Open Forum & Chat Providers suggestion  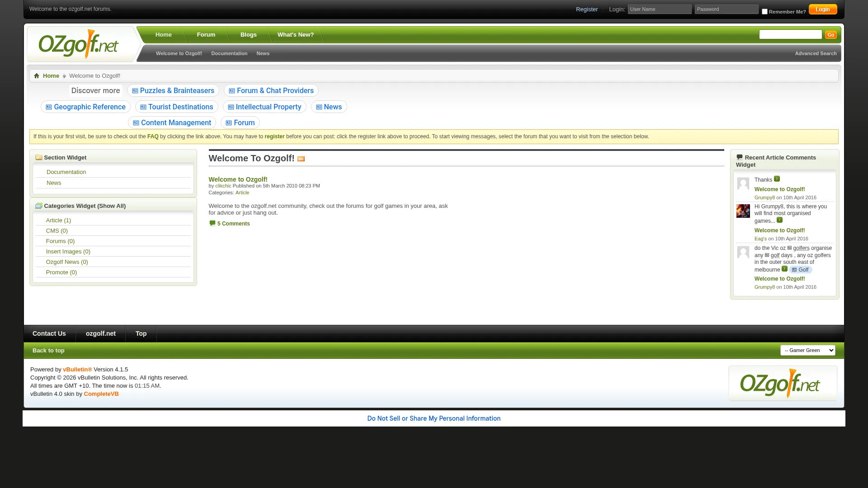[x=271, y=91]
